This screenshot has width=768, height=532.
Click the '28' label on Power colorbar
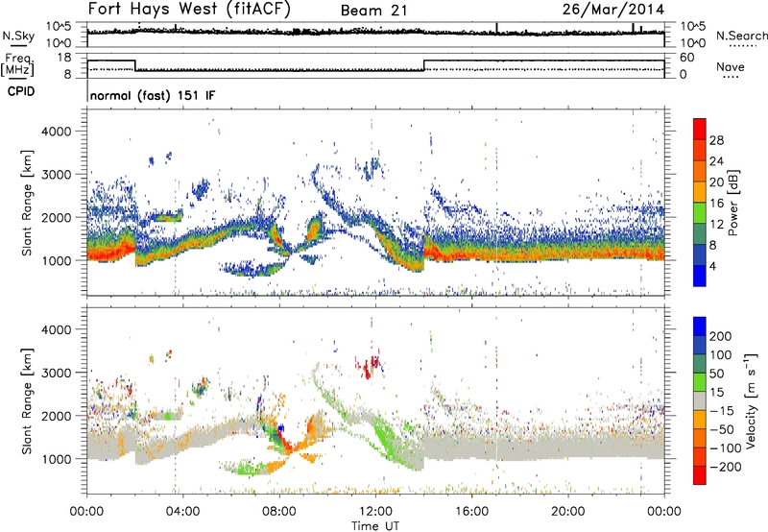(x=716, y=140)
